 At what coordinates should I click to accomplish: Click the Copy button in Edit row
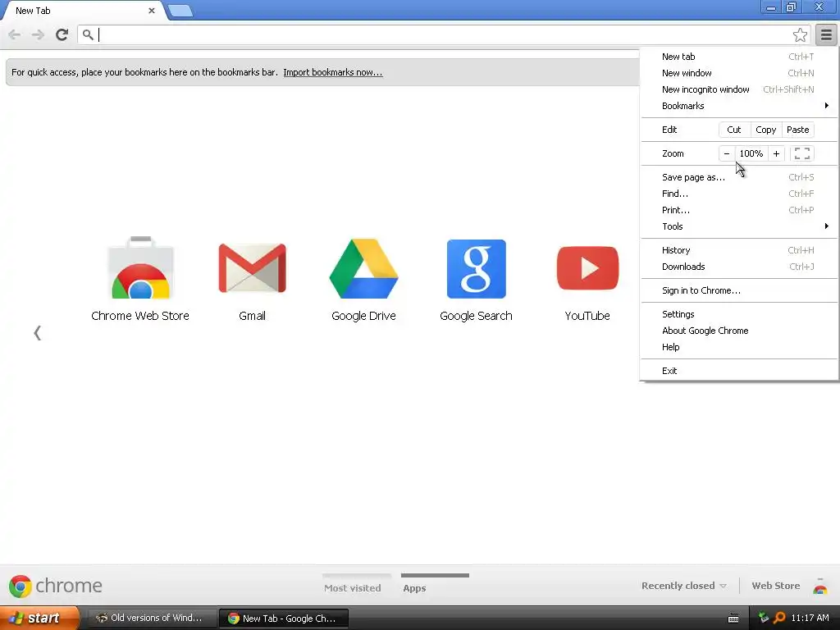coord(765,130)
